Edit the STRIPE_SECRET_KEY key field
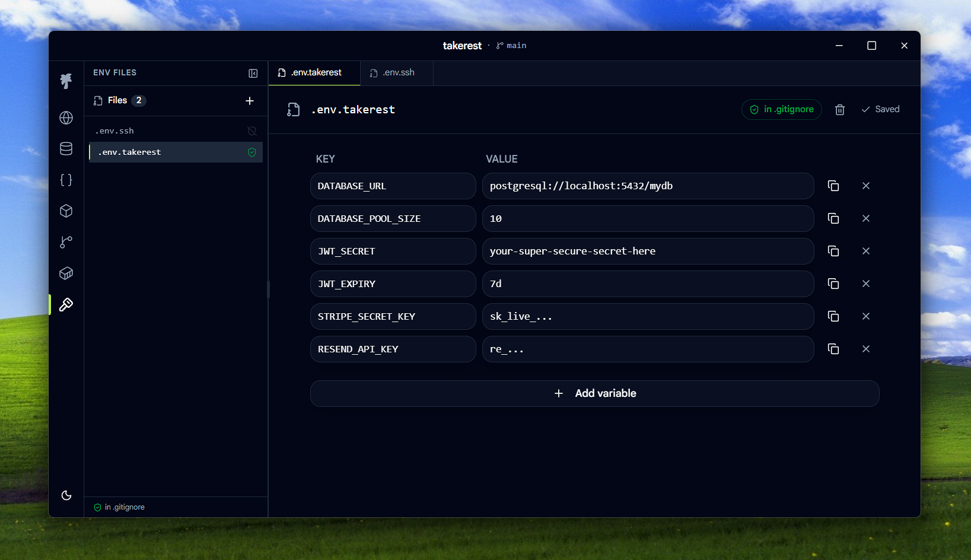 393,317
